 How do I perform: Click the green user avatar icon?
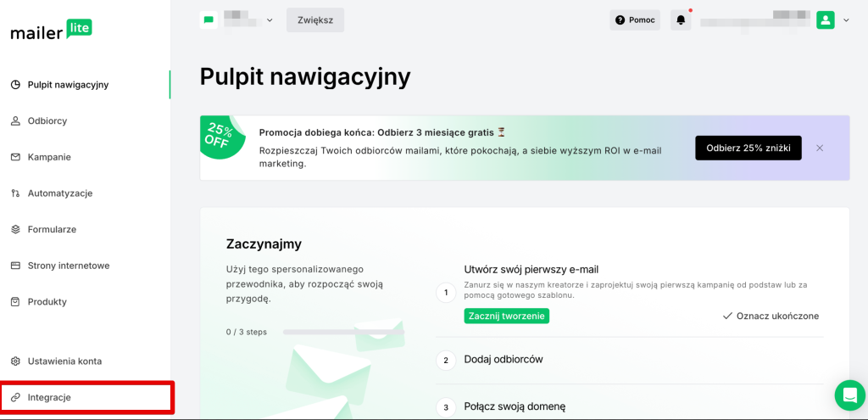point(825,20)
